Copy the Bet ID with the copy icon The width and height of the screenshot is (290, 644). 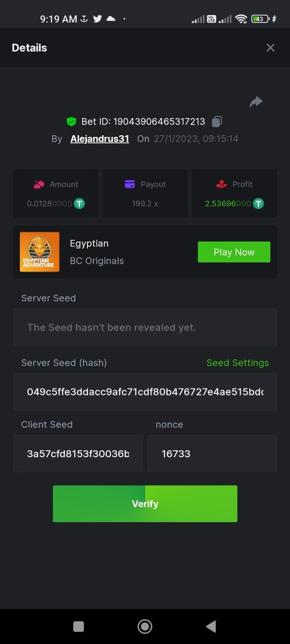216,121
